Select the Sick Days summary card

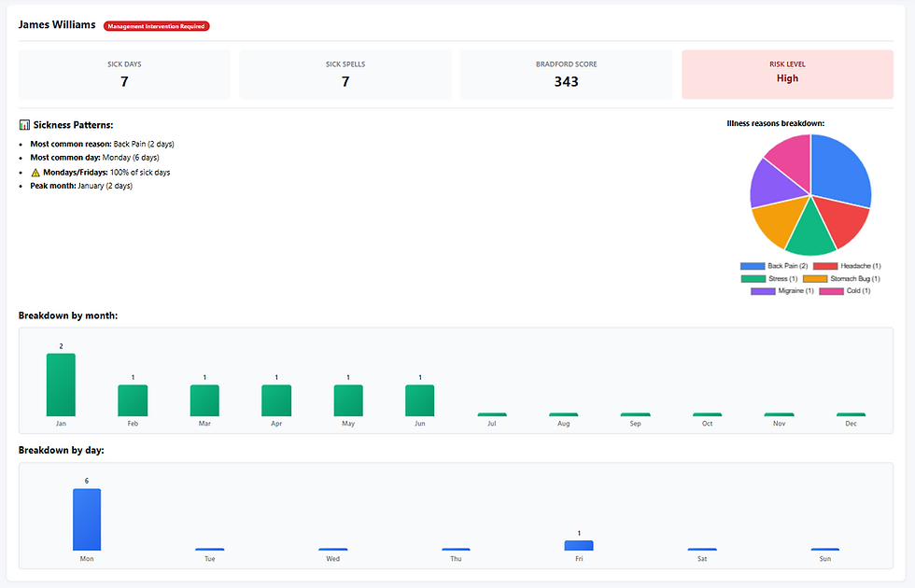[124, 74]
